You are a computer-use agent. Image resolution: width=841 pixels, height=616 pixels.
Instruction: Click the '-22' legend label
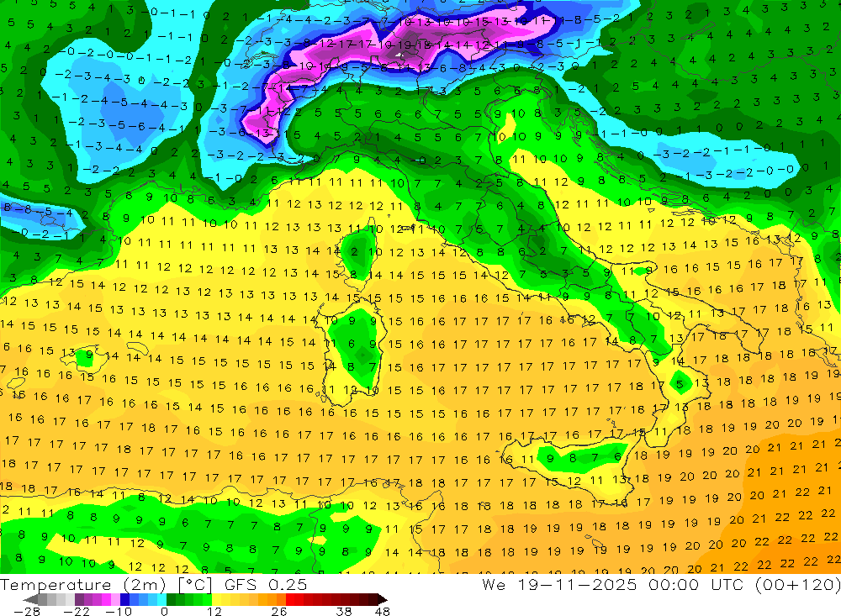click(x=77, y=611)
